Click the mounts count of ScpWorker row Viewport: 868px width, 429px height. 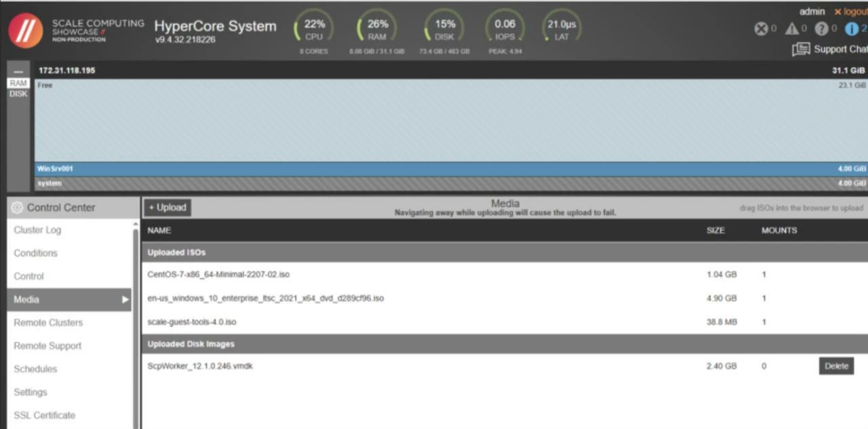point(764,366)
